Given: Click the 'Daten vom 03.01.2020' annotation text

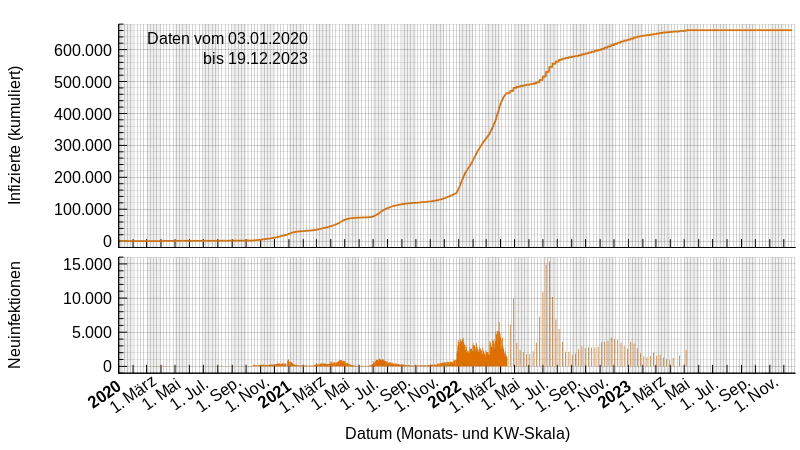Looking at the screenshot, I should pyautogui.click(x=227, y=39).
